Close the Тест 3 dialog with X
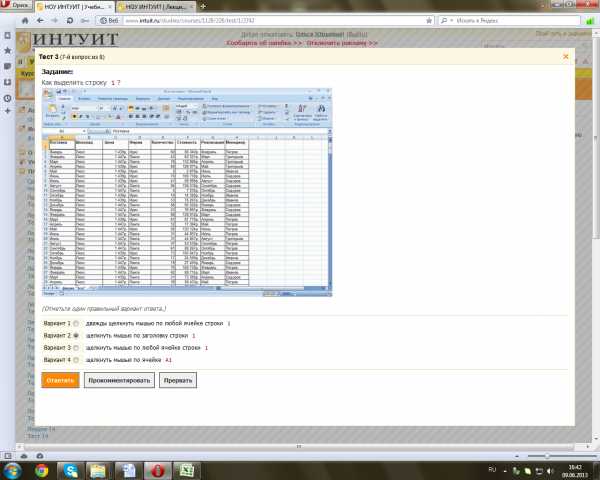 [566, 56]
